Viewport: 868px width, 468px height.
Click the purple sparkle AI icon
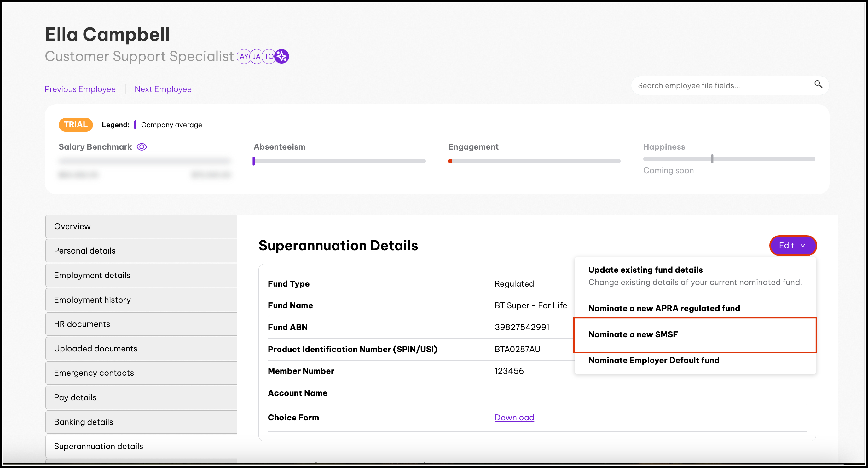coord(282,56)
